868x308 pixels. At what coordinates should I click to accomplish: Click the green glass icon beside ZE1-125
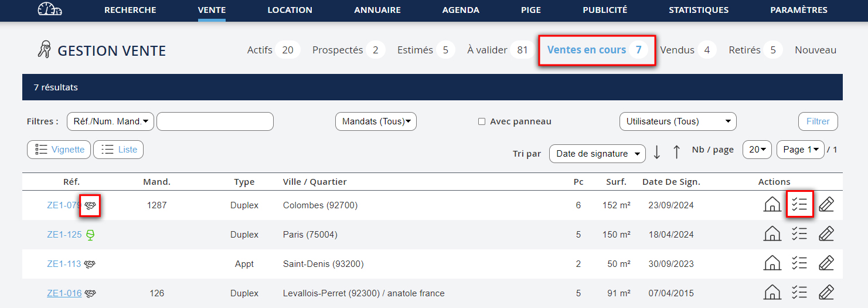click(90, 235)
